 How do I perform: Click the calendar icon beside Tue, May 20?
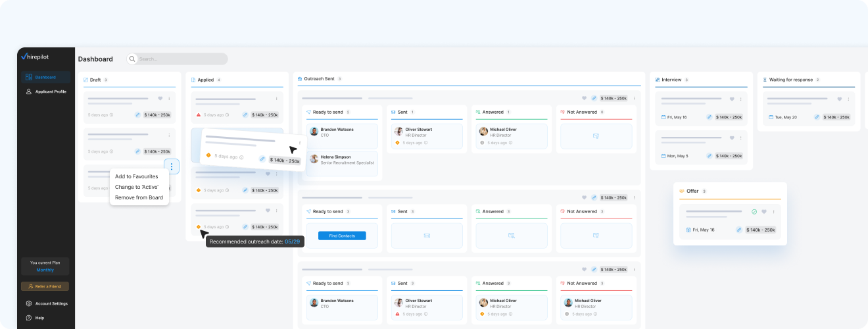769,117
